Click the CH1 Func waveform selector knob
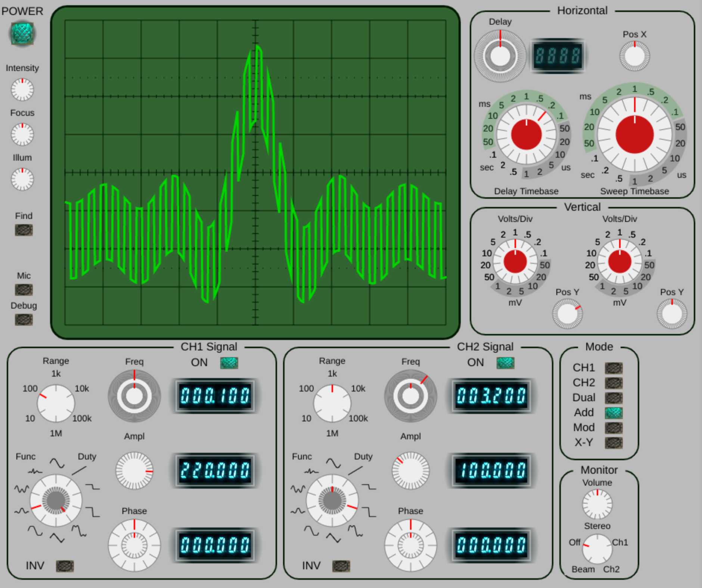Screen dimensions: 702x588 tap(56, 501)
